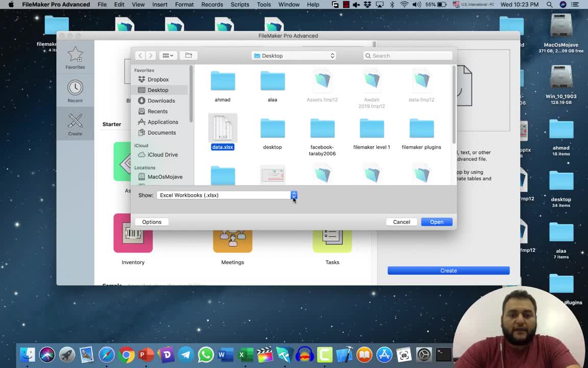Select Create in FileMaker launch sidebar

tap(75, 124)
